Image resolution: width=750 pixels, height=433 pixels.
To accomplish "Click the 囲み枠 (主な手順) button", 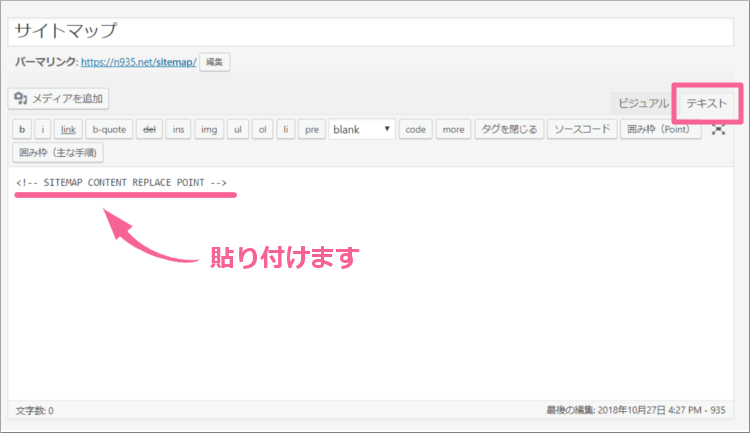I will tap(58, 153).
